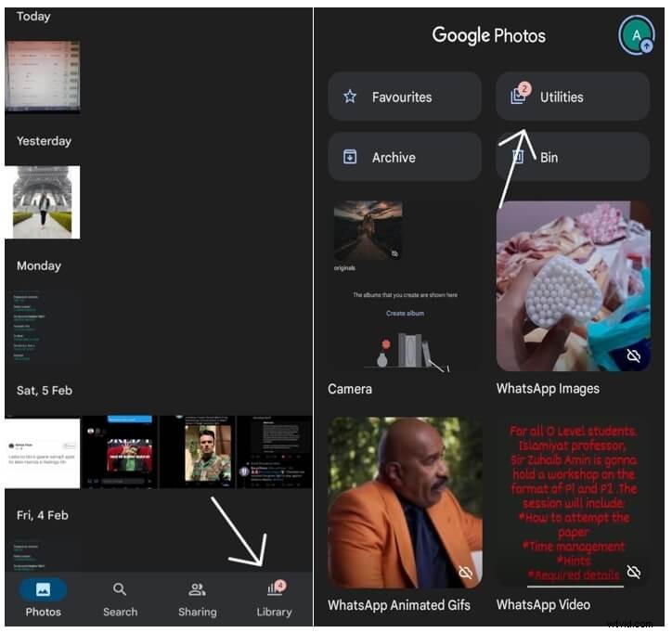This screenshot has width=672, height=633.
Task: Open the Photos tab in bottom navigation
Action: (x=44, y=600)
